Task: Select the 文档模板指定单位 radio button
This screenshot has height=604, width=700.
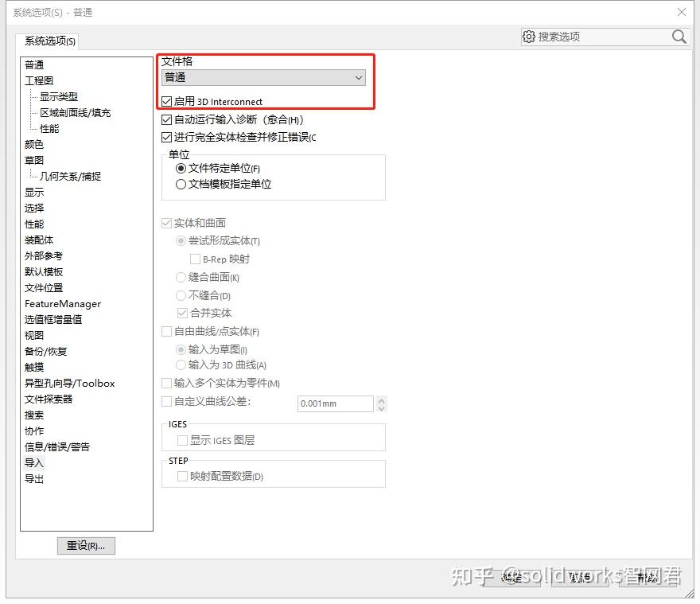Action: point(180,183)
